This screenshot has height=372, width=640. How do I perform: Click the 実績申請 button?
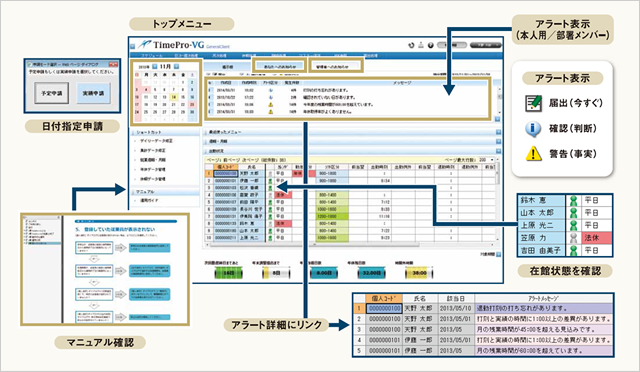93,93
